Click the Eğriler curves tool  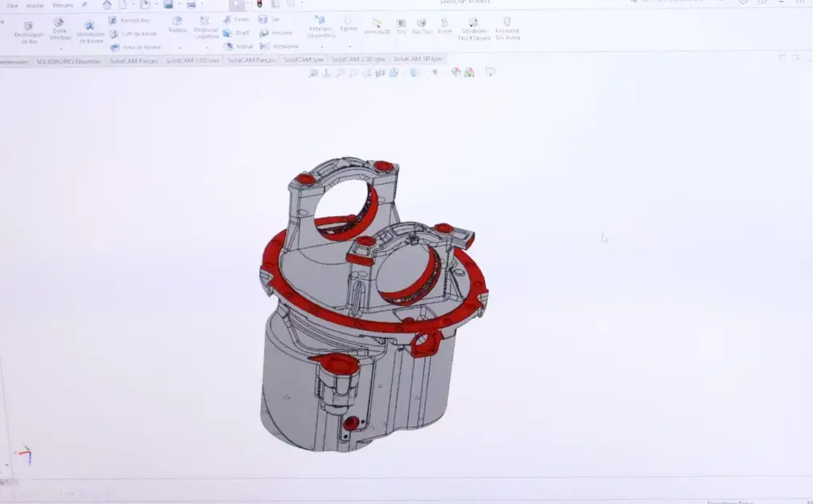click(349, 23)
